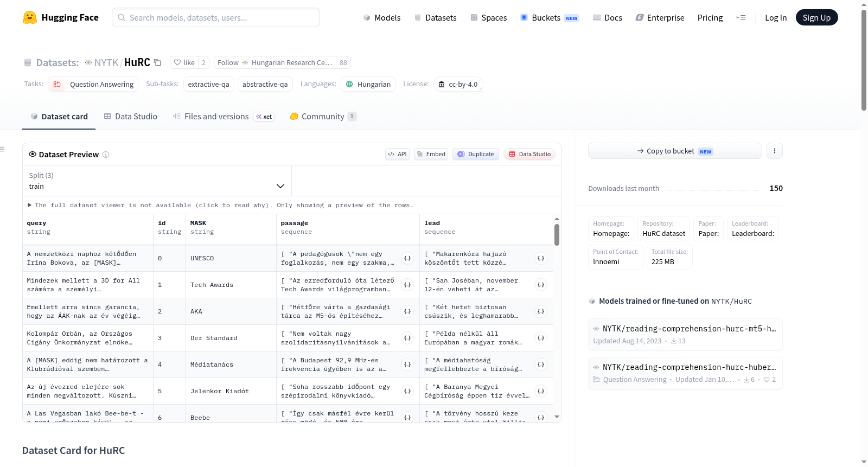Click the Copy to bucket button
This screenshot has height=467, width=868.
click(x=675, y=151)
